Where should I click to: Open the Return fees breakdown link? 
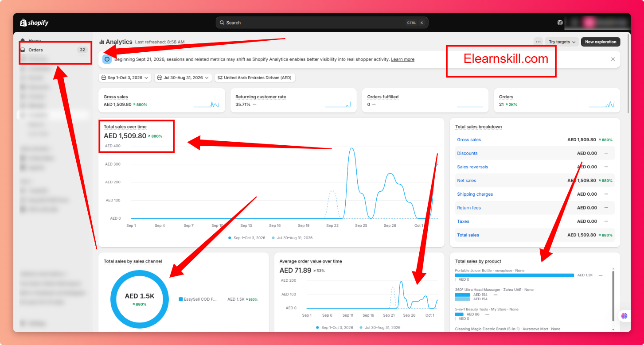(x=469, y=208)
